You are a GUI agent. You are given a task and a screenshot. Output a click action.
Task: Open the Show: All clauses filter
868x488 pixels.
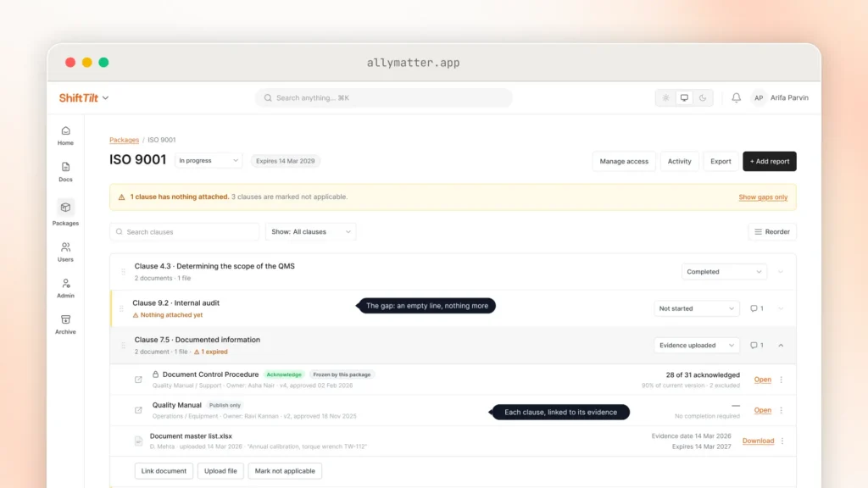[x=310, y=232]
